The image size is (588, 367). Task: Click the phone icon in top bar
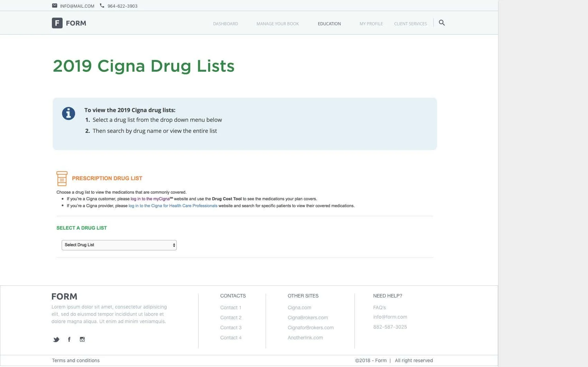pos(102,6)
